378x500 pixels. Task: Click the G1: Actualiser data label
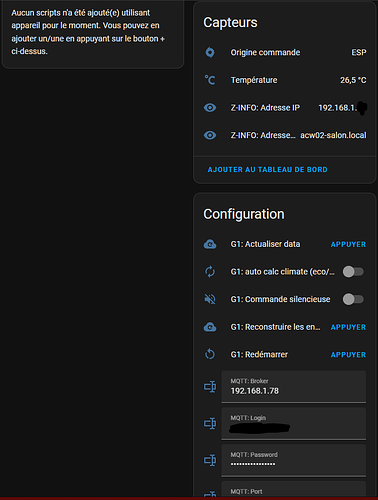[x=265, y=244]
